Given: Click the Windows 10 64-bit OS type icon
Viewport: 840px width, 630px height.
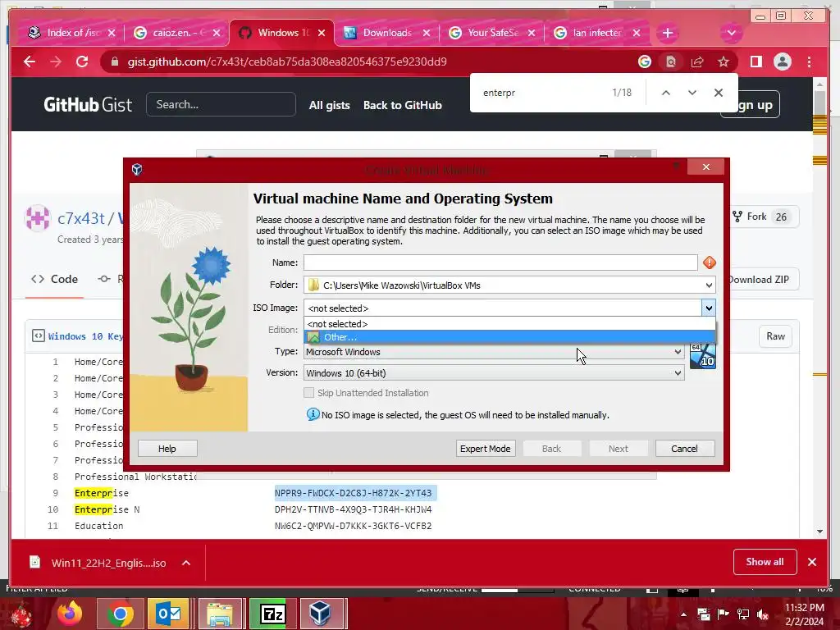Looking at the screenshot, I should pyautogui.click(x=702, y=356).
